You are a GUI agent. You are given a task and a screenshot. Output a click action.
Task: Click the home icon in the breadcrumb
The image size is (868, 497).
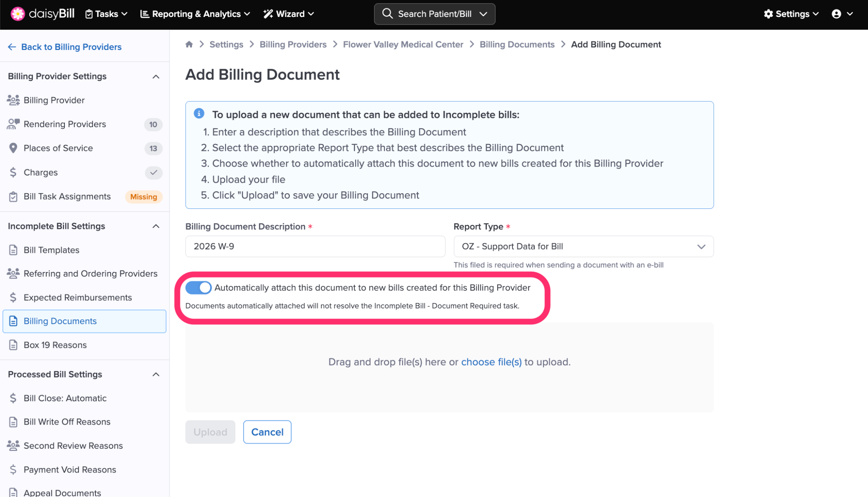tap(189, 44)
